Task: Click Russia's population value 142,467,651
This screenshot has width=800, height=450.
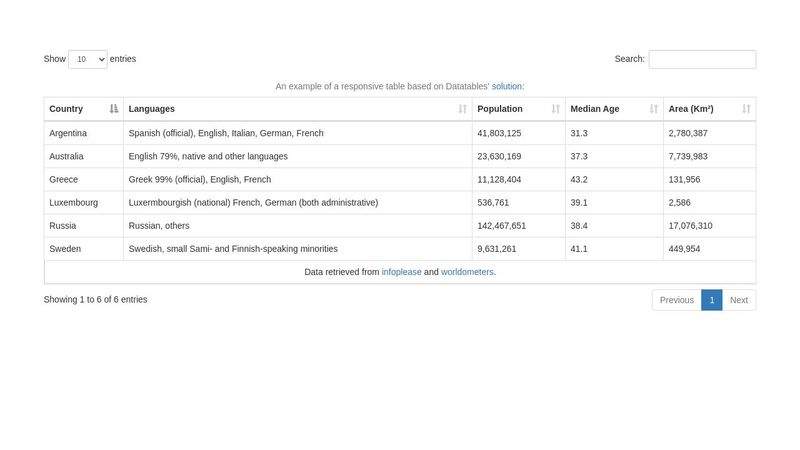Action: coord(502,226)
